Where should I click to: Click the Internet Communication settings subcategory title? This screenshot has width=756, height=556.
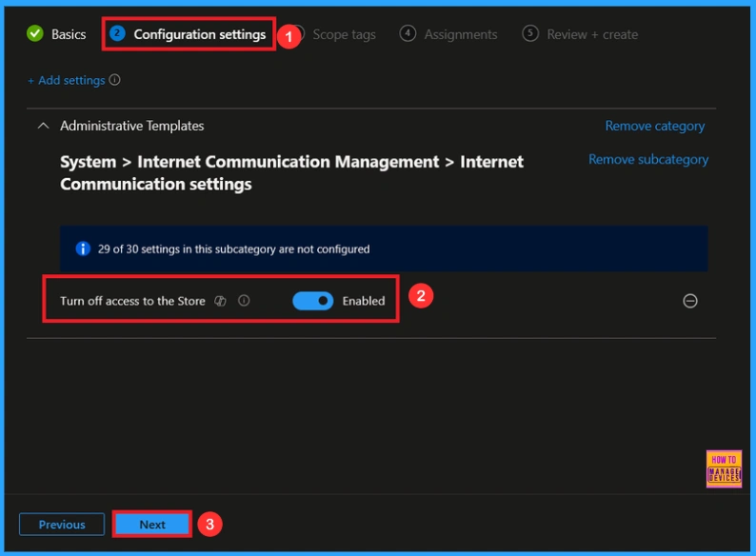tap(291, 172)
